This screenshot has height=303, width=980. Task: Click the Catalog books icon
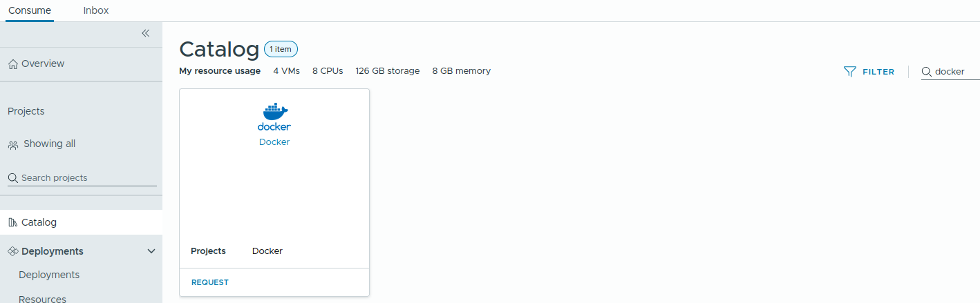[x=12, y=222]
